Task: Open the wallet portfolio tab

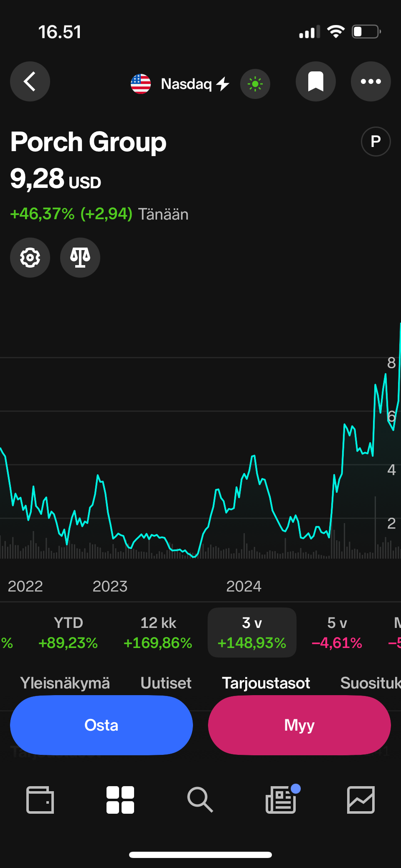Action: point(40,800)
